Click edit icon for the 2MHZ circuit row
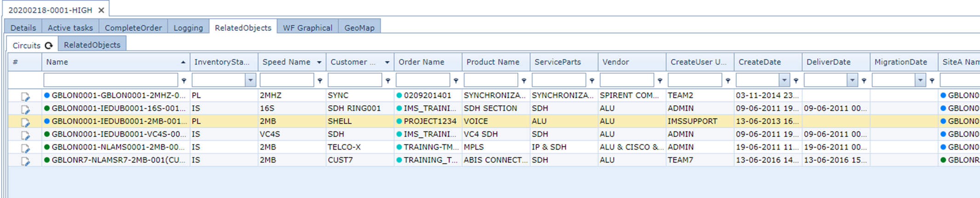 25,96
